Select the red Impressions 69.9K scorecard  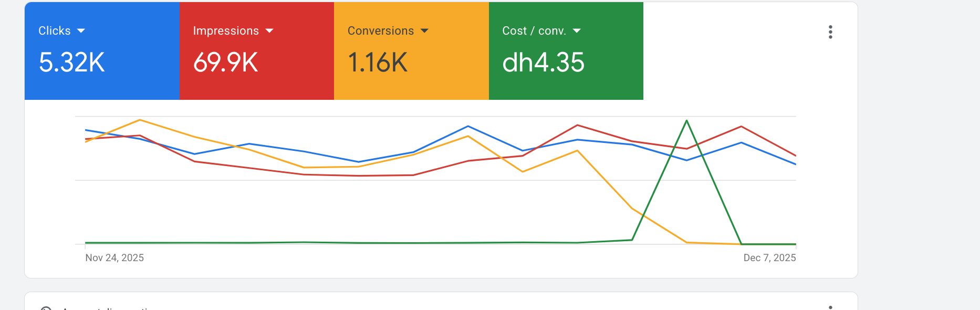257,51
